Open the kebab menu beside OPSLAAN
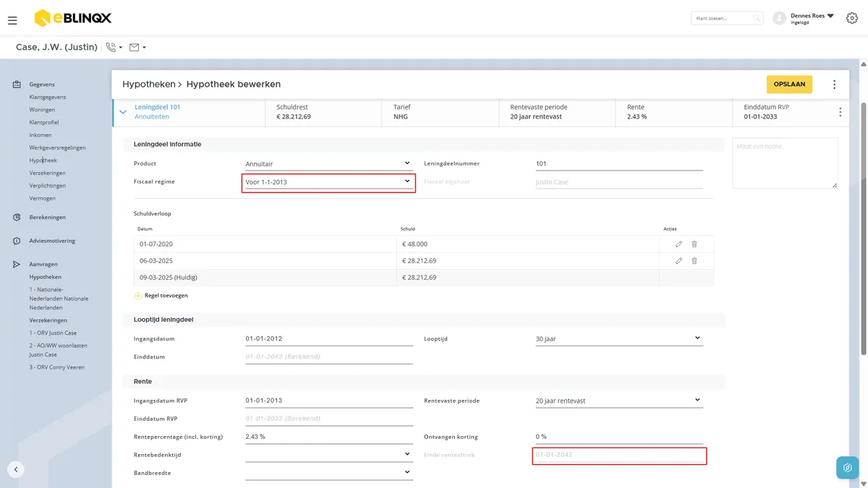Image resolution: width=868 pixels, height=488 pixels. [x=835, y=85]
